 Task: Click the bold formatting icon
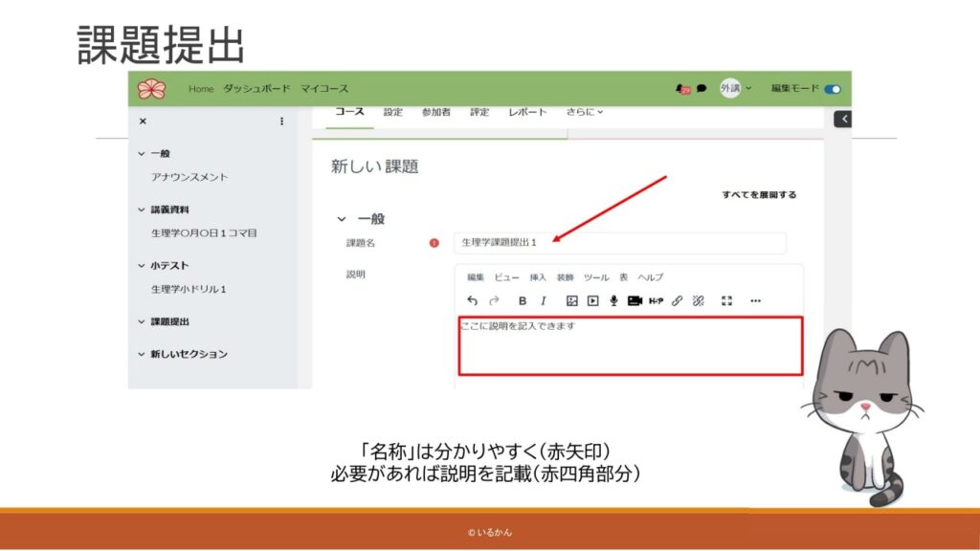[523, 300]
